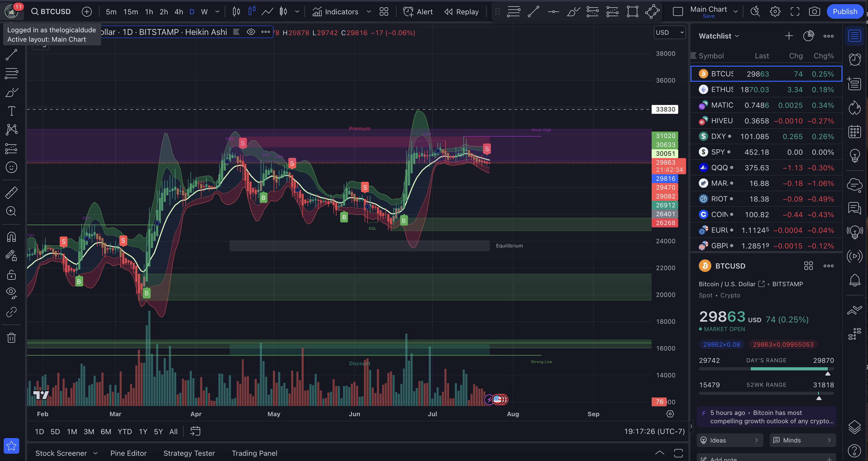Switch to the daily D timeframe
Screen dimensions: 868x461
point(192,12)
